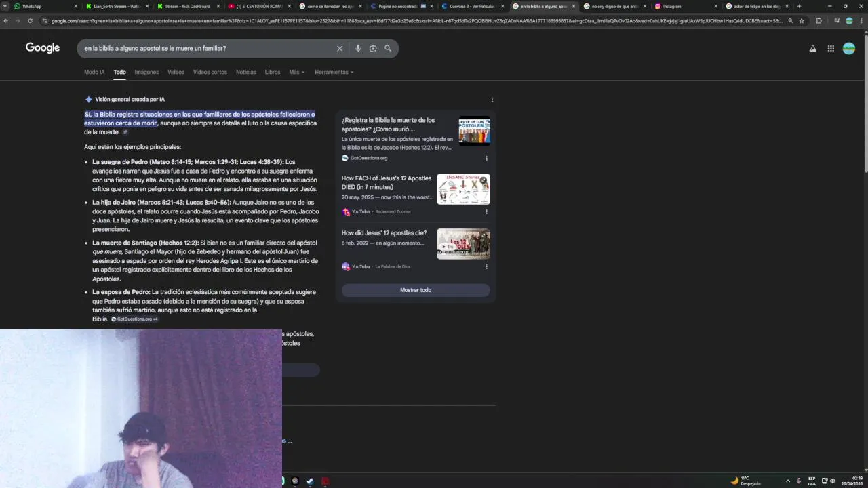Click the link chip after 'de la muerte'
This screenshot has height=488, width=868.
tap(125, 132)
